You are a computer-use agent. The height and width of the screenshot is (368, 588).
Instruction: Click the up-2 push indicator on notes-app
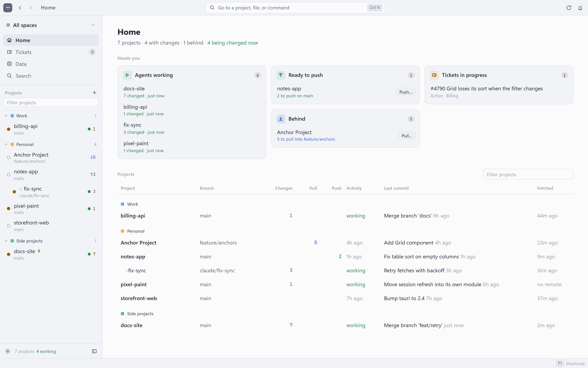coord(93,174)
